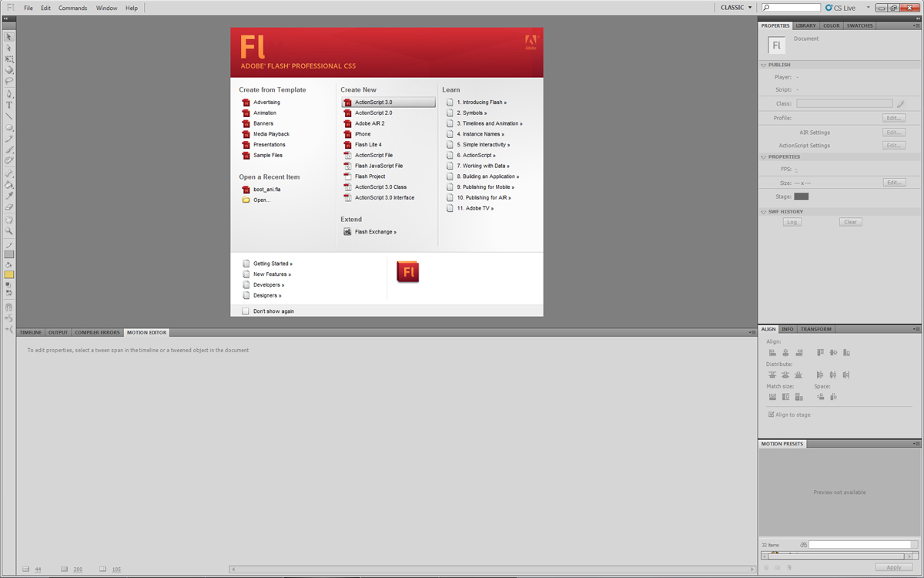The height and width of the screenshot is (578, 924).
Task: Select the Free Transform tool
Action: [9, 59]
